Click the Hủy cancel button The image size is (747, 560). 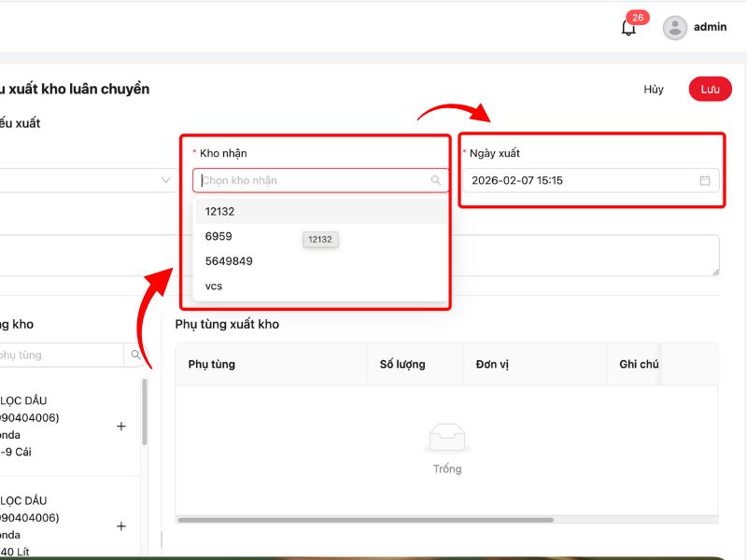pos(654,90)
